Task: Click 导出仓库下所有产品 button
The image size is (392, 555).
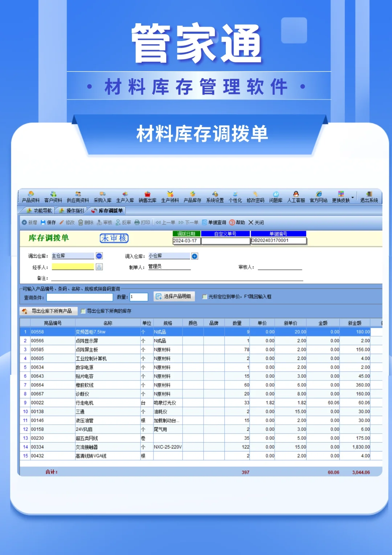Action: click(48, 311)
